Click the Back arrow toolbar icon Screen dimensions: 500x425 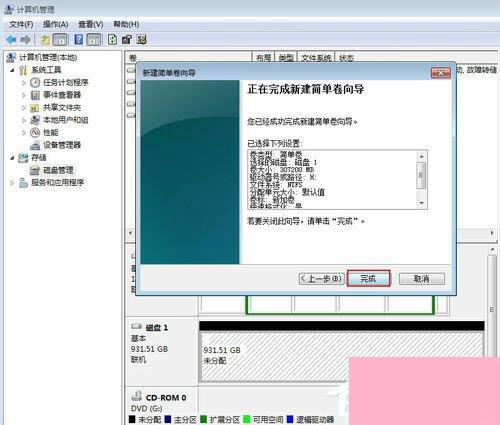pos(11,40)
